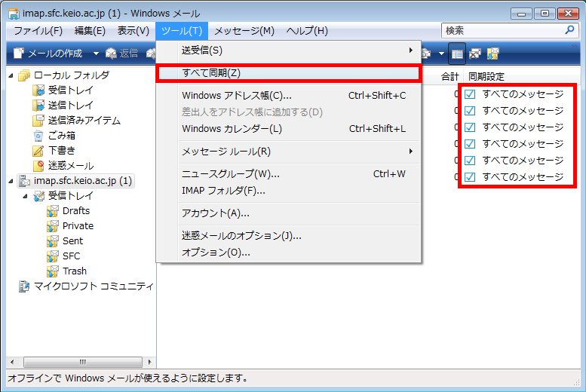Click the ごみ箱 recycle bin icon
The height and width of the screenshot is (392, 586).
(x=38, y=136)
